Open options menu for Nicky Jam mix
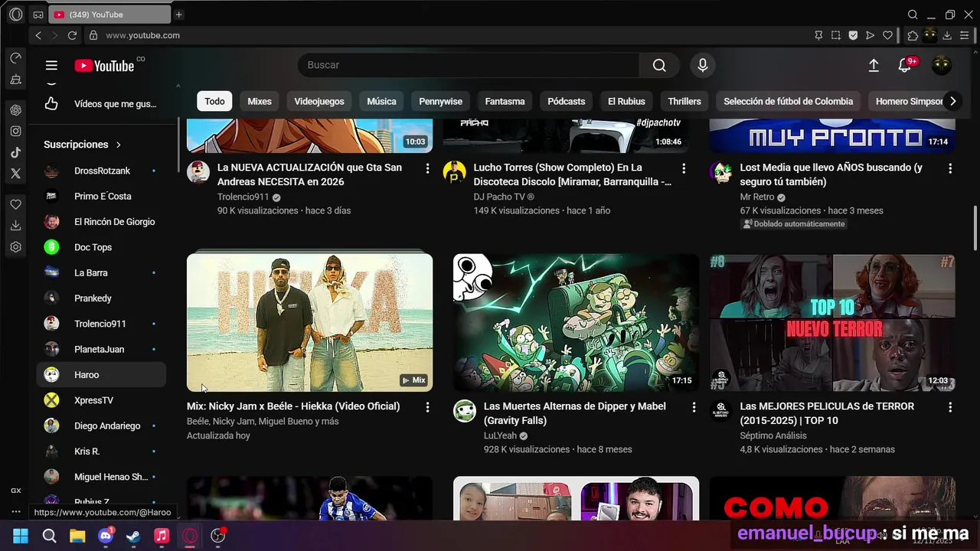 click(x=427, y=407)
